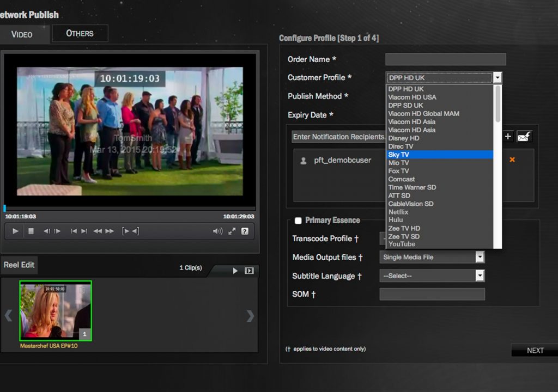Open the email notification icon
558x392 pixels.
coord(524,136)
